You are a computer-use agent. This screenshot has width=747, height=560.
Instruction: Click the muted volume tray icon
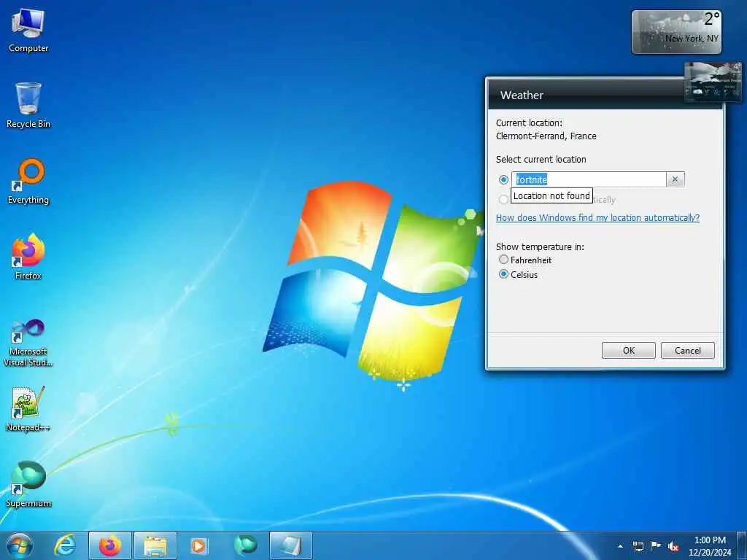point(673,546)
